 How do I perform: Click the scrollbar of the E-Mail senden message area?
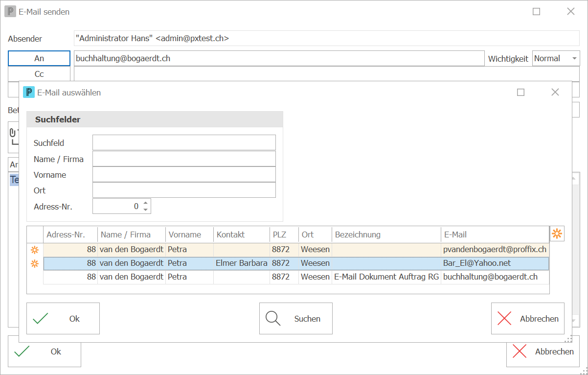pos(576,250)
